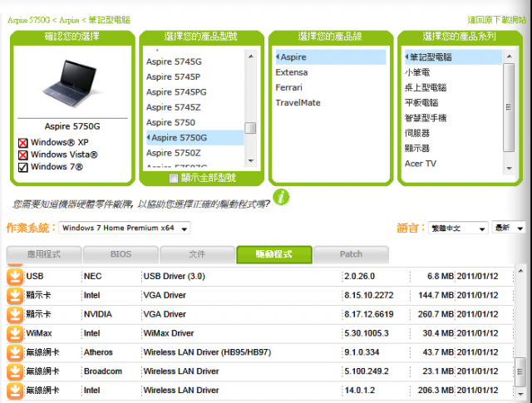The height and width of the screenshot is (403, 532).
Task: Download the Intel VGA Driver
Action: (x=15, y=296)
